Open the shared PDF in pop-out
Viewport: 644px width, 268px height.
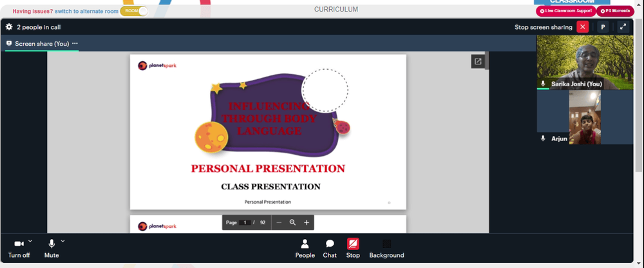pos(478,62)
